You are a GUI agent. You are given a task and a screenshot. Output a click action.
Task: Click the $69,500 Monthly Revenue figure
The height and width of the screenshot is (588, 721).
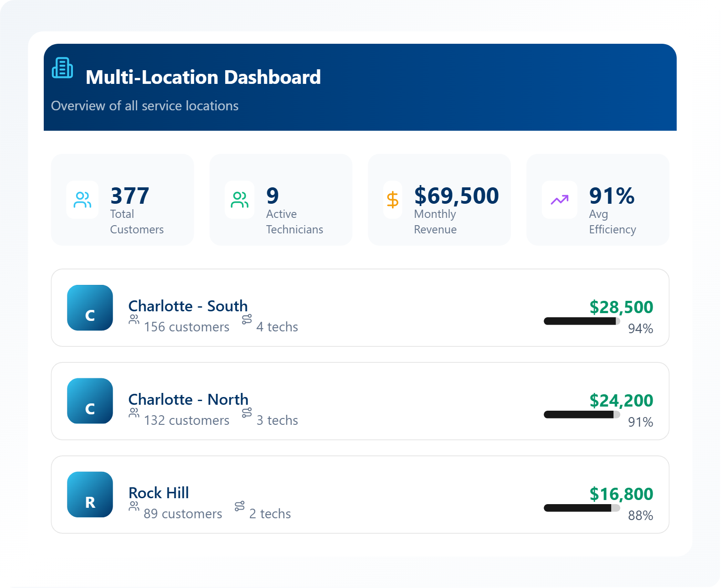tap(456, 196)
